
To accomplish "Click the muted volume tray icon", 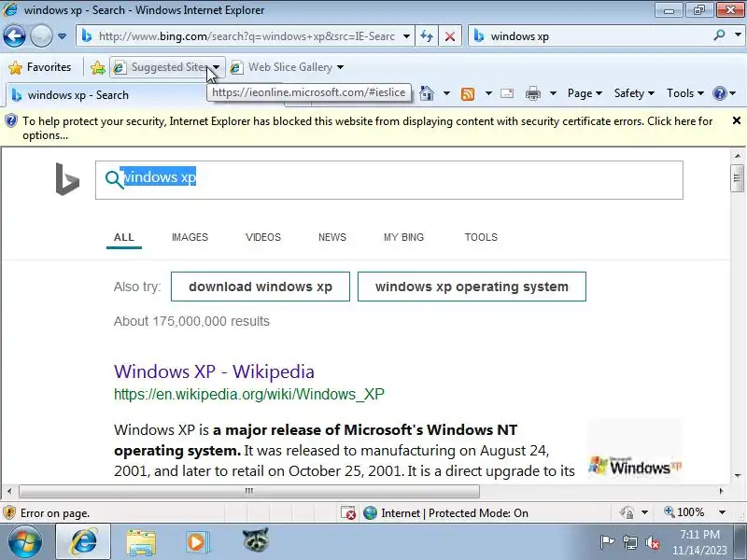I will (652, 542).
